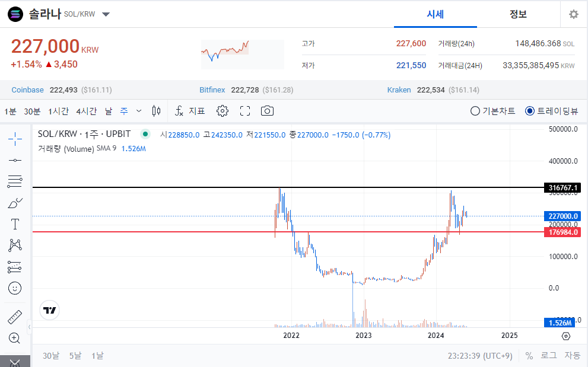
Task: Open the pattern drawing tool
Action: [x=15, y=245]
